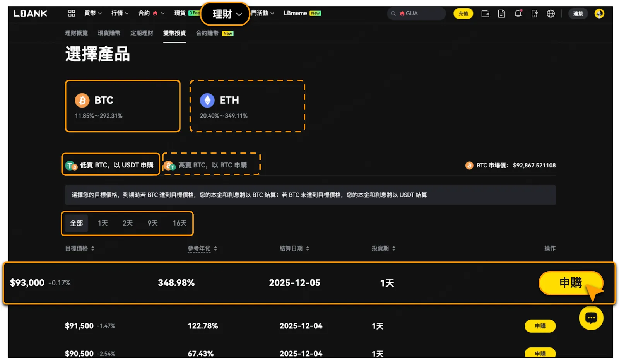Select the ETH product card
Screen dimensions: 619x364
click(247, 106)
